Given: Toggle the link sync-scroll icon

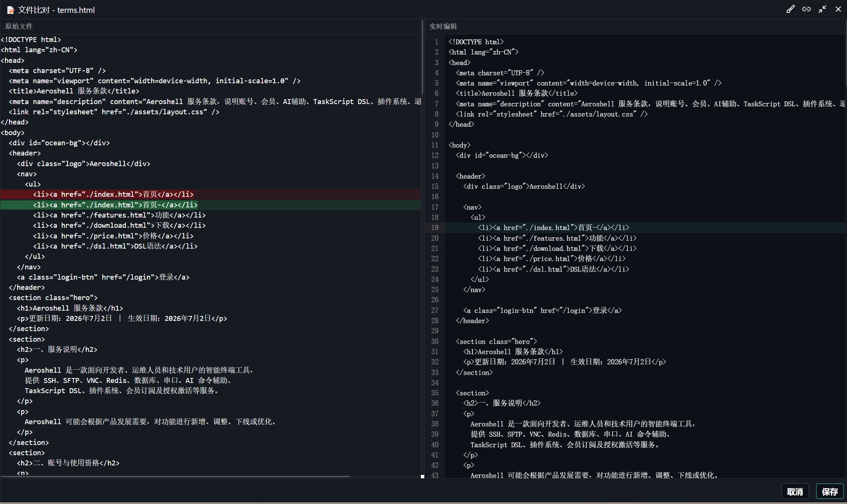Looking at the screenshot, I should click(807, 9).
